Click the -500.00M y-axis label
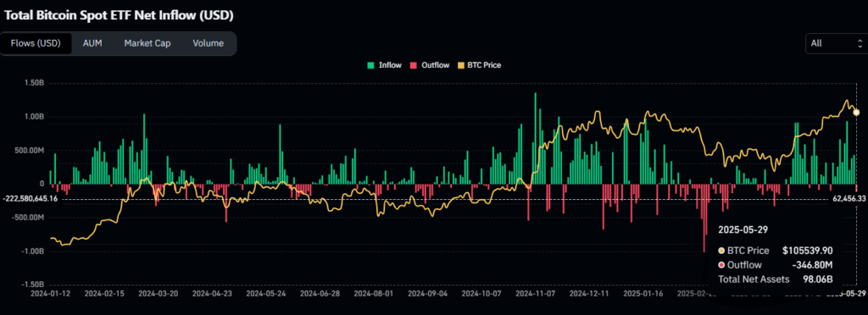Image resolution: width=868 pixels, height=315 pixels. pyautogui.click(x=29, y=217)
